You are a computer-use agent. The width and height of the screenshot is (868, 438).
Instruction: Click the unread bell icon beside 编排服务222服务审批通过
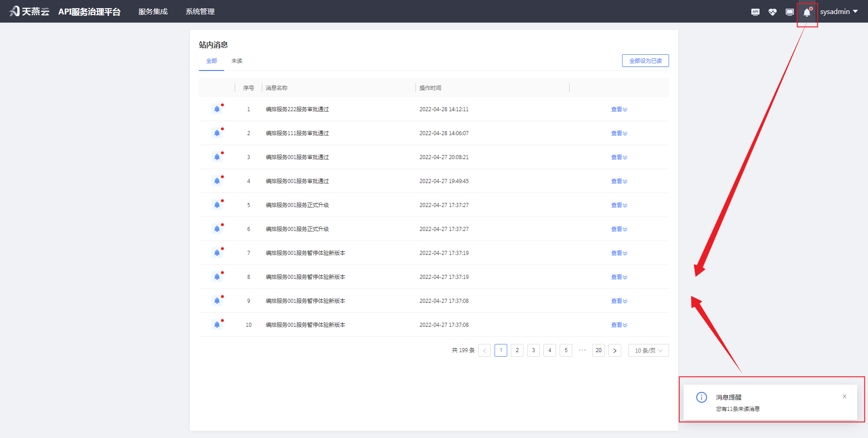[x=217, y=108]
